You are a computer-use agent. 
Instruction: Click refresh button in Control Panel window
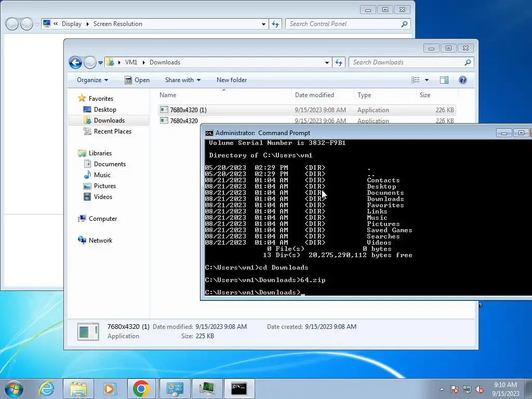pyautogui.click(x=275, y=24)
